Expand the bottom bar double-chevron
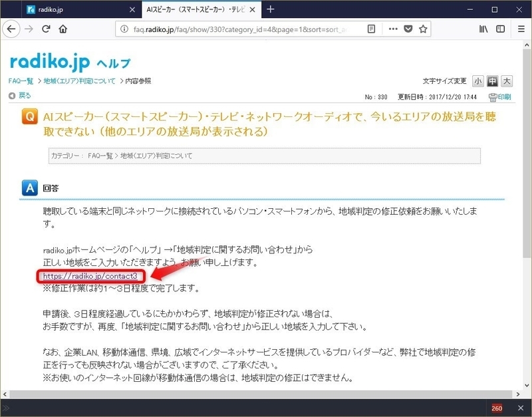This screenshot has width=532, height=417. tap(6, 408)
